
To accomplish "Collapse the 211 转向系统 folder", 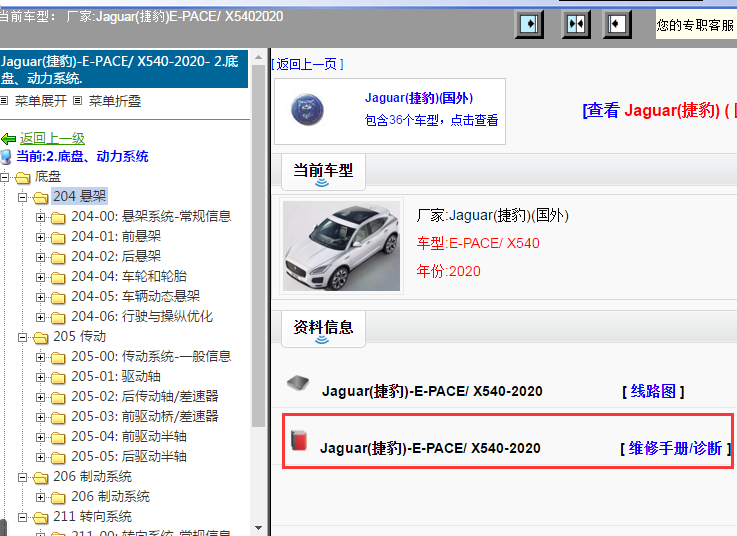I will tap(22, 518).
